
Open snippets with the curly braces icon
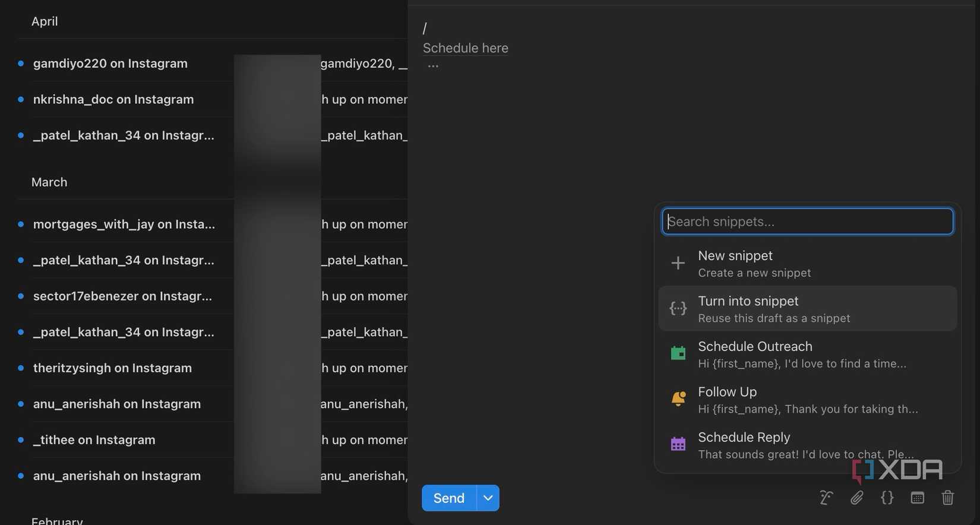pos(887,498)
